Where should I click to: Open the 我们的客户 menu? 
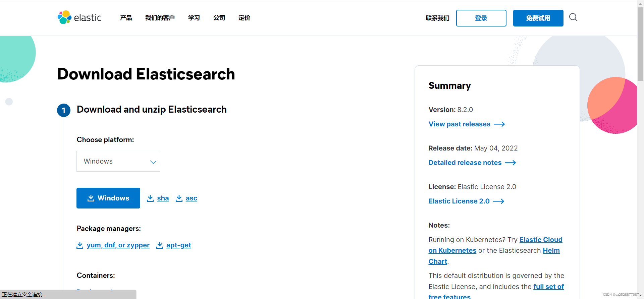pos(160,18)
